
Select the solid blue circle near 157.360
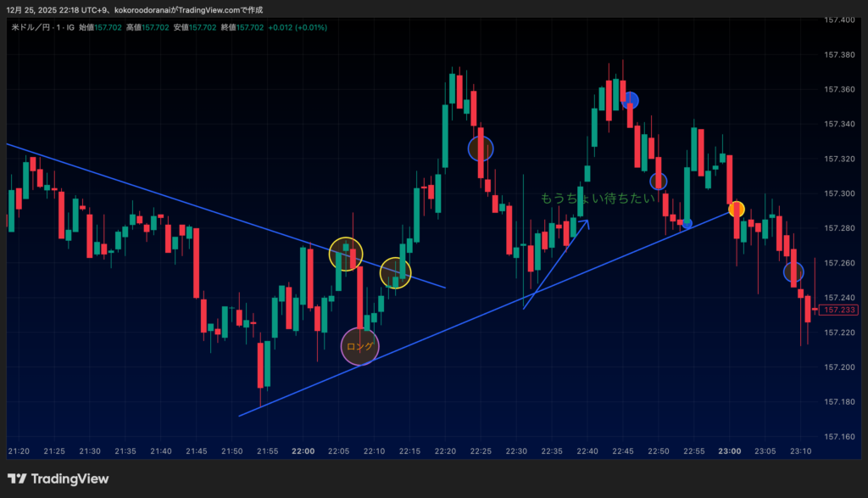(630, 101)
